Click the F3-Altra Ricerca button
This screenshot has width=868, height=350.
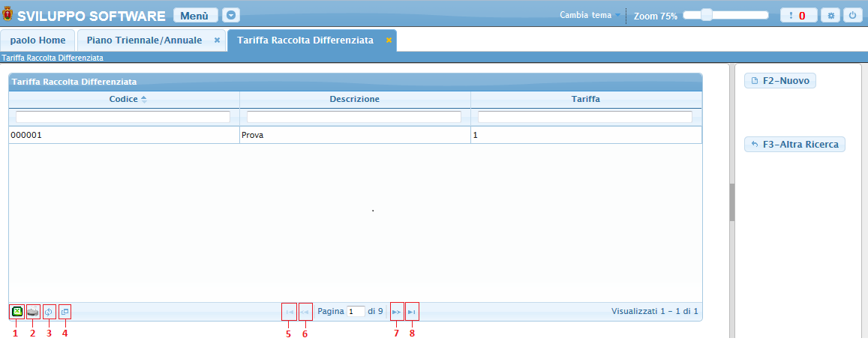[x=794, y=144]
